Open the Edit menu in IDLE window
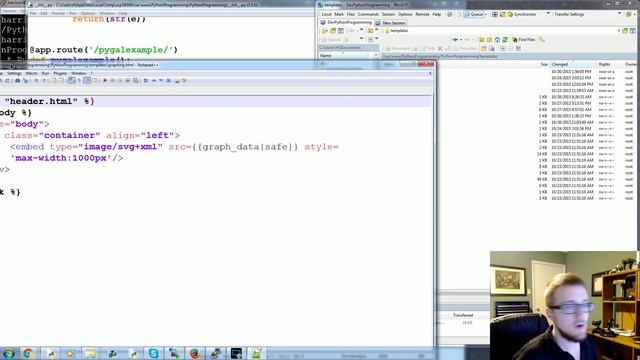Image resolution: width=640 pixels, height=360 pixels. pyautogui.click(x=44, y=13)
